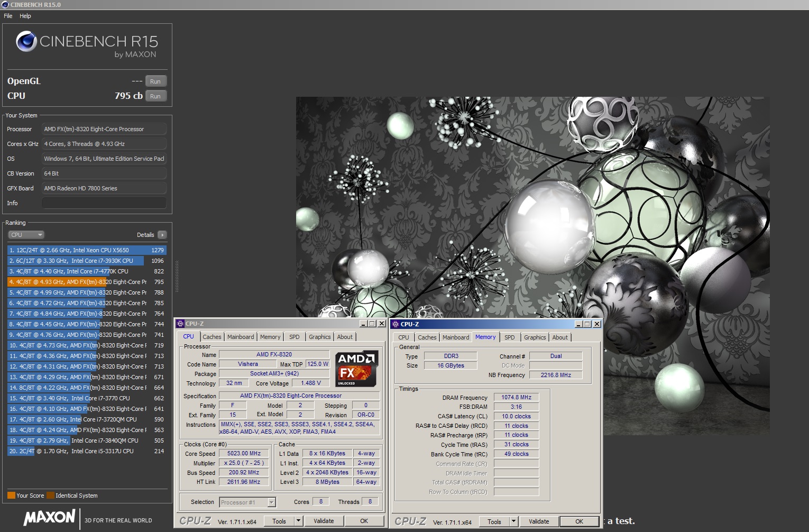Click the left CPU-Z window title icon
This screenshot has width=809, height=532.
click(180, 324)
